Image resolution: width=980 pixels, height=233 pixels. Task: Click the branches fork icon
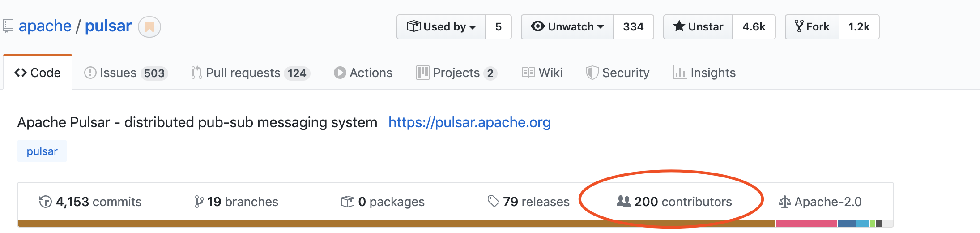(199, 202)
